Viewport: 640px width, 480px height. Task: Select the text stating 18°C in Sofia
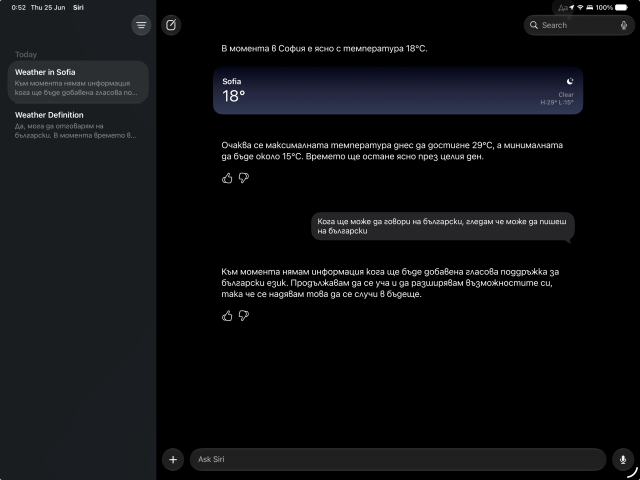(x=324, y=49)
